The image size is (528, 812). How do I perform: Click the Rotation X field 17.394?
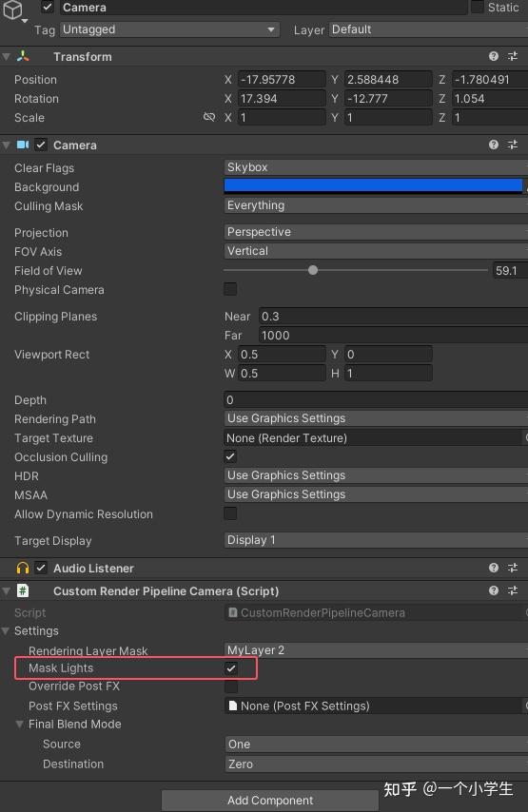282,98
